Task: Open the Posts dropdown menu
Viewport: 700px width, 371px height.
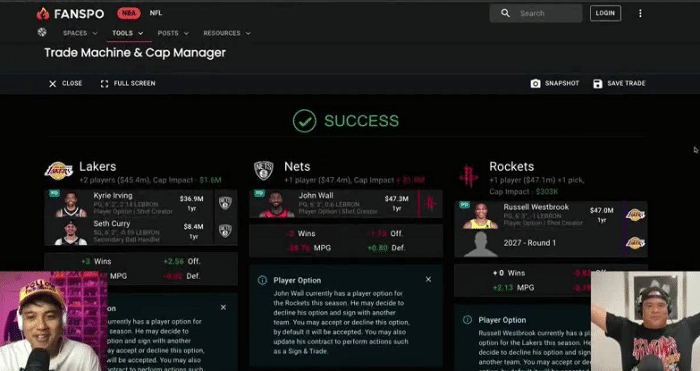Action: [x=173, y=33]
